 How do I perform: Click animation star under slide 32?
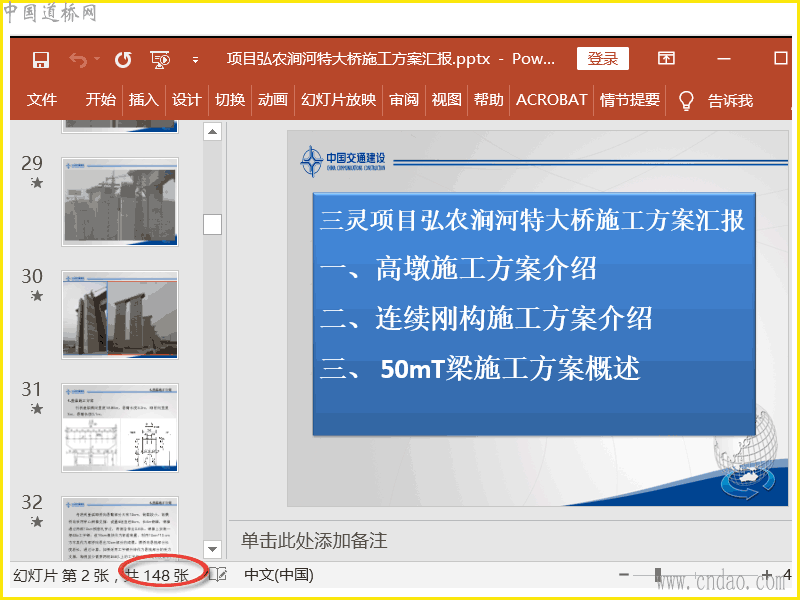tap(36, 521)
